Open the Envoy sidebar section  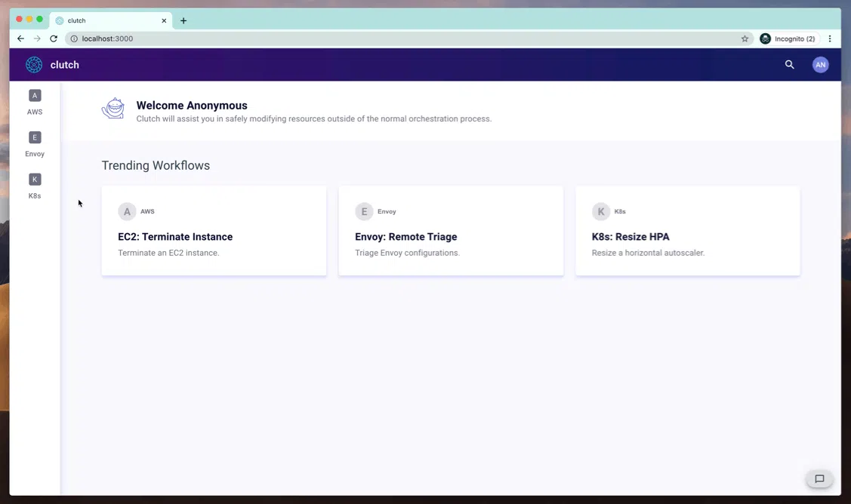pos(35,144)
